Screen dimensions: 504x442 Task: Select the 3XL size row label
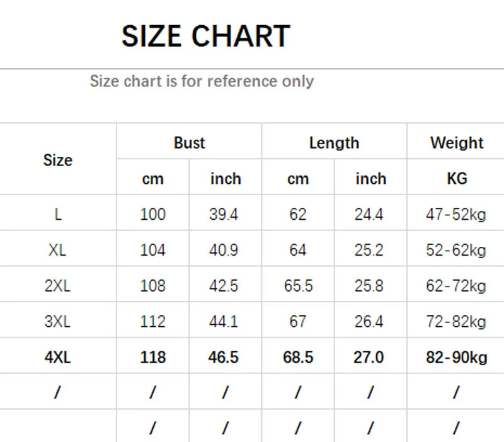click(x=58, y=322)
